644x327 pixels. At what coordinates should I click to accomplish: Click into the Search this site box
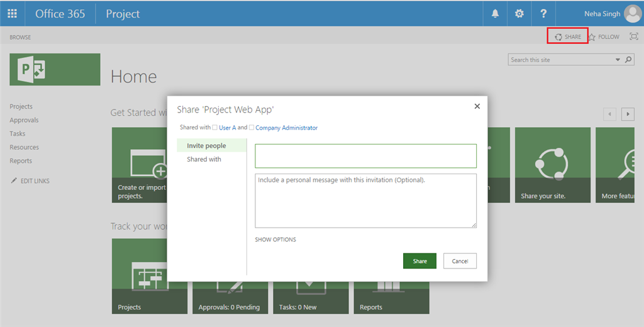point(560,60)
